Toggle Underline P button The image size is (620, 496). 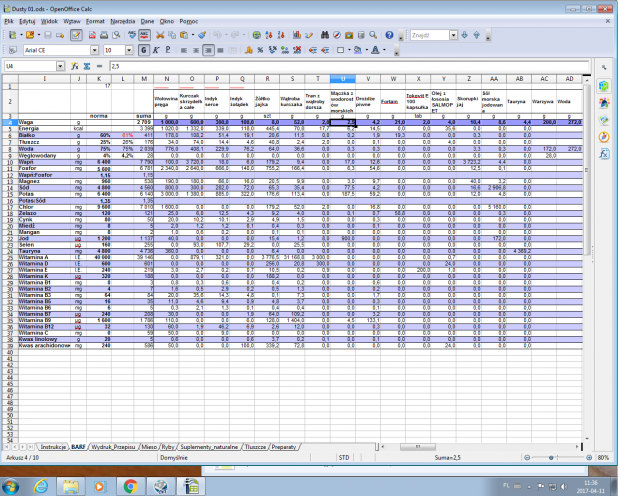(x=168, y=50)
